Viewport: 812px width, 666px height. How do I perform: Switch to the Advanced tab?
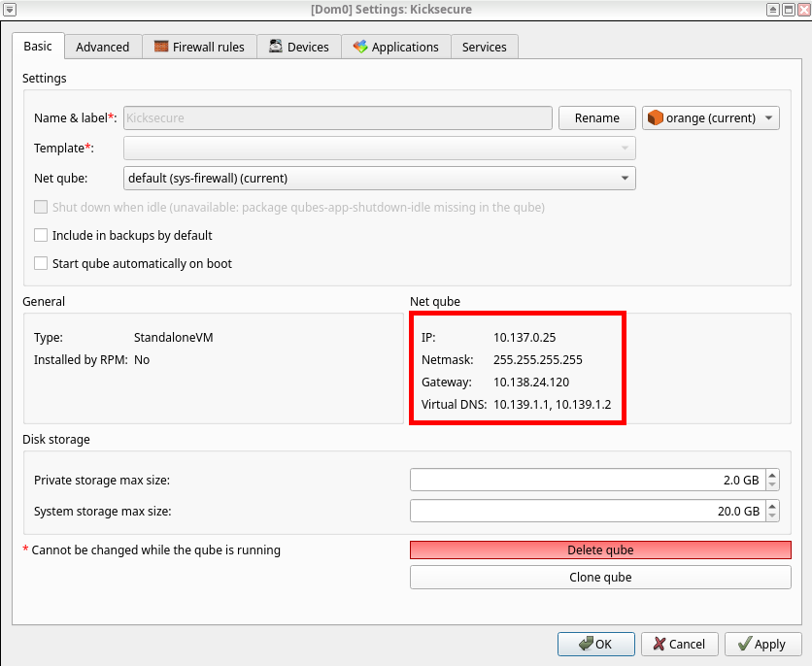tap(102, 47)
